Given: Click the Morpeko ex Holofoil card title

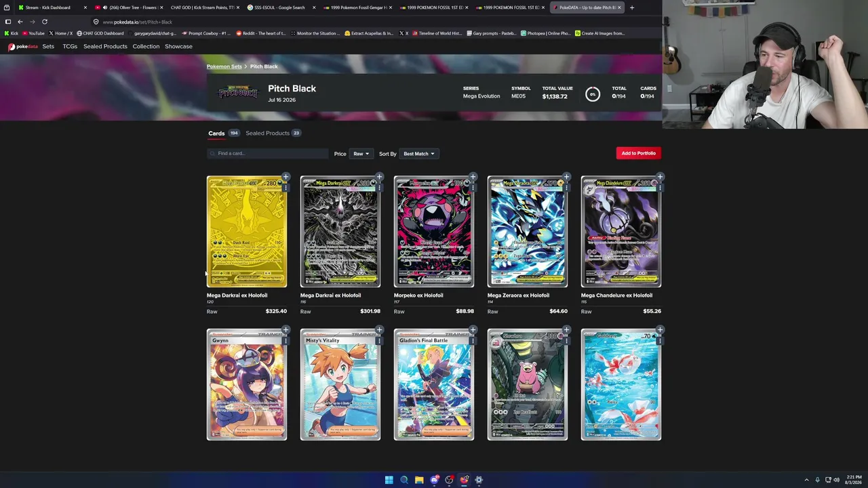Looking at the screenshot, I should point(418,296).
